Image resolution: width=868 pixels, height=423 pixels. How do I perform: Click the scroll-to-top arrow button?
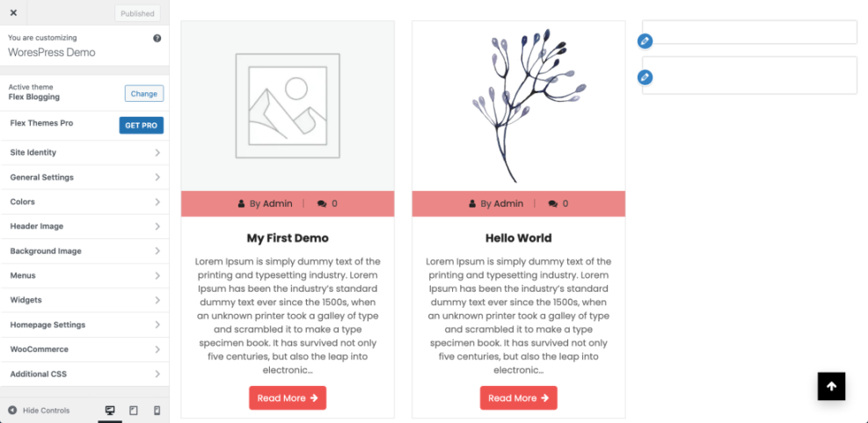point(831,386)
